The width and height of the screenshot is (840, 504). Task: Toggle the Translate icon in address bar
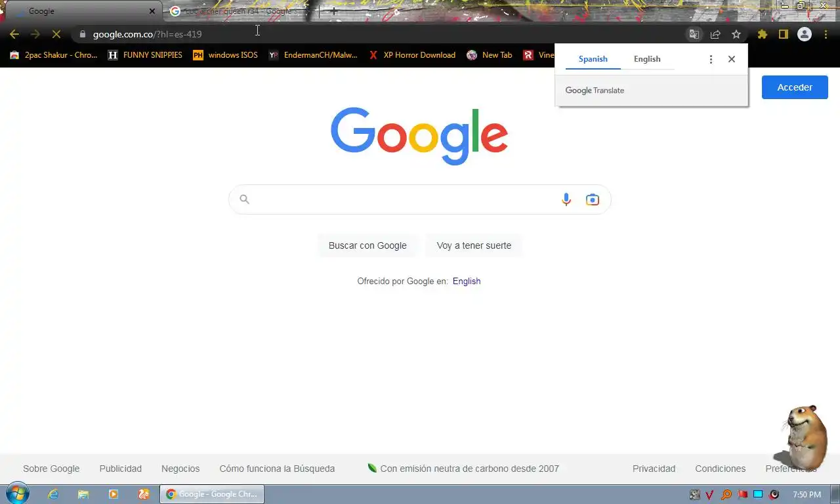pyautogui.click(x=694, y=34)
